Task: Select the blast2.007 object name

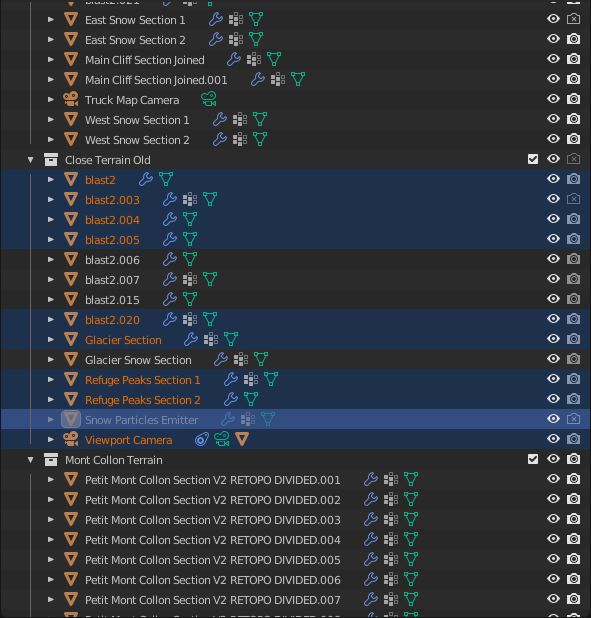Action: pyautogui.click(x=112, y=280)
